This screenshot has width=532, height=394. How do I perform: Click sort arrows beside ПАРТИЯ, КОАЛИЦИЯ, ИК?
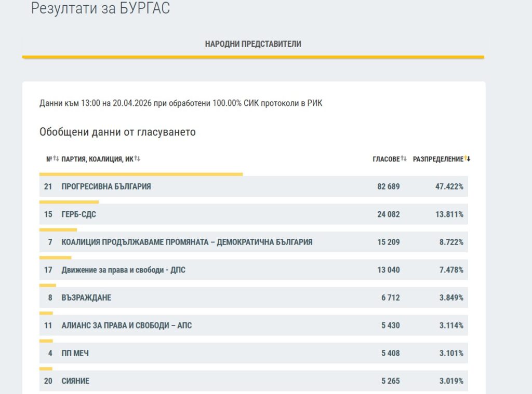coord(137,159)
